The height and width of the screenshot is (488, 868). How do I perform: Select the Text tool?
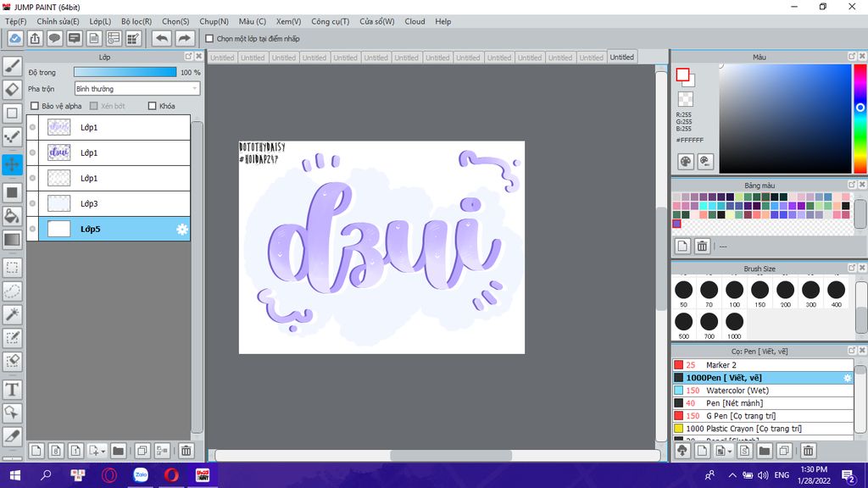[12, 390]
